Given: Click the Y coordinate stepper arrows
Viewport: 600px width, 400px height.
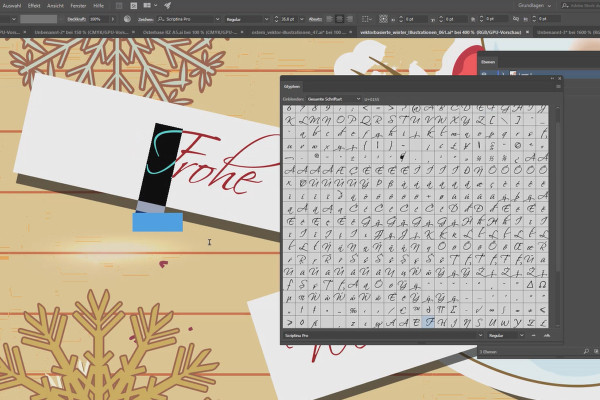Looking at the screenshot, I should click(441, 19).
